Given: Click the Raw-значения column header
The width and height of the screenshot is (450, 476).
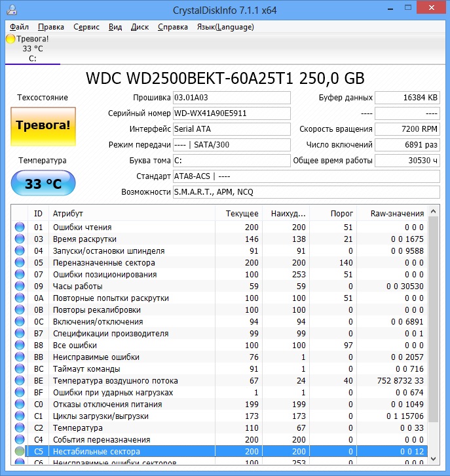Looking at the screenshot, I should [392, 214].
